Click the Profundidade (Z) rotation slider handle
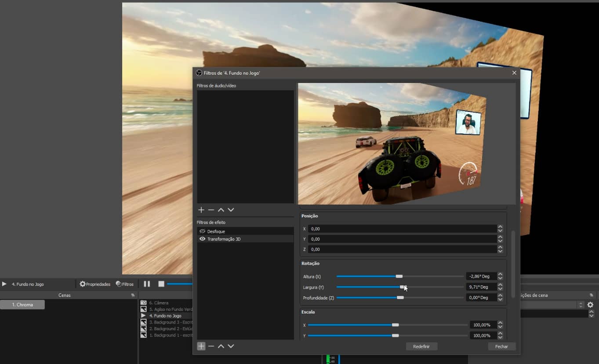The width and height of the screenshot is (599, 364). click(x=400, y=297)
